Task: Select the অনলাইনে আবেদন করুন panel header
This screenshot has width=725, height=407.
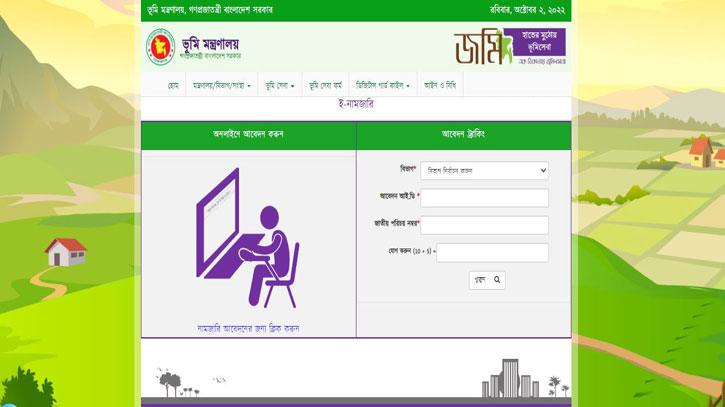Action: (248, 134)
